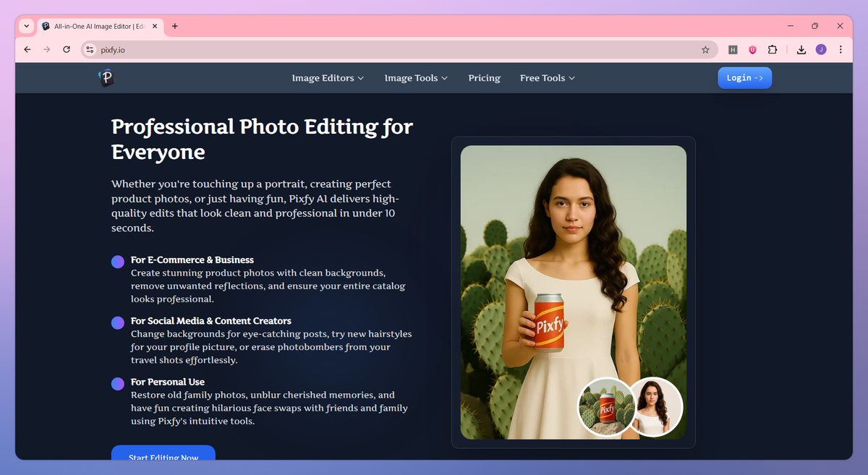Click the bullet dot beside For Social Media
This screenshot has width=868, height=475.
click(x=118, y=322)
